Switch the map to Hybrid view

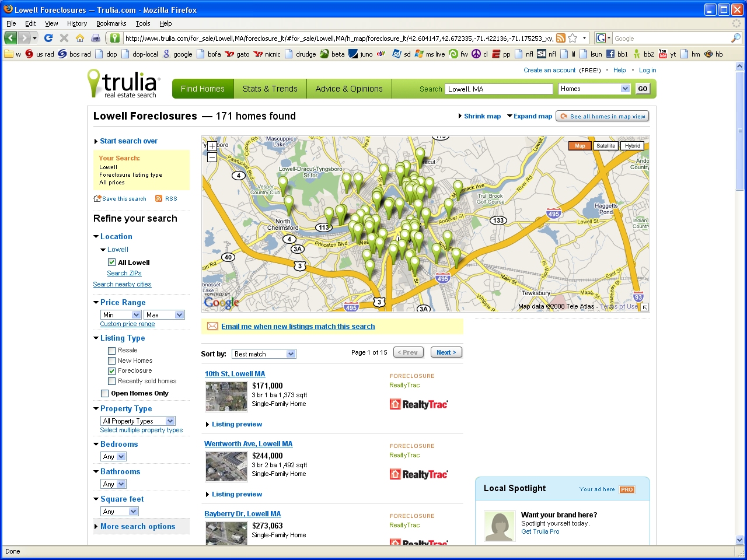click(x=632, y=146)
